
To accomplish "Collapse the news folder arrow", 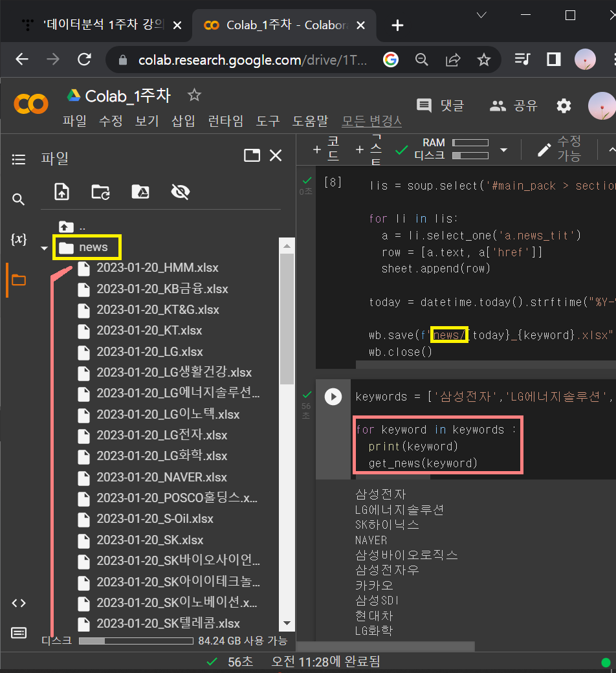I will (x=44, y=248).
